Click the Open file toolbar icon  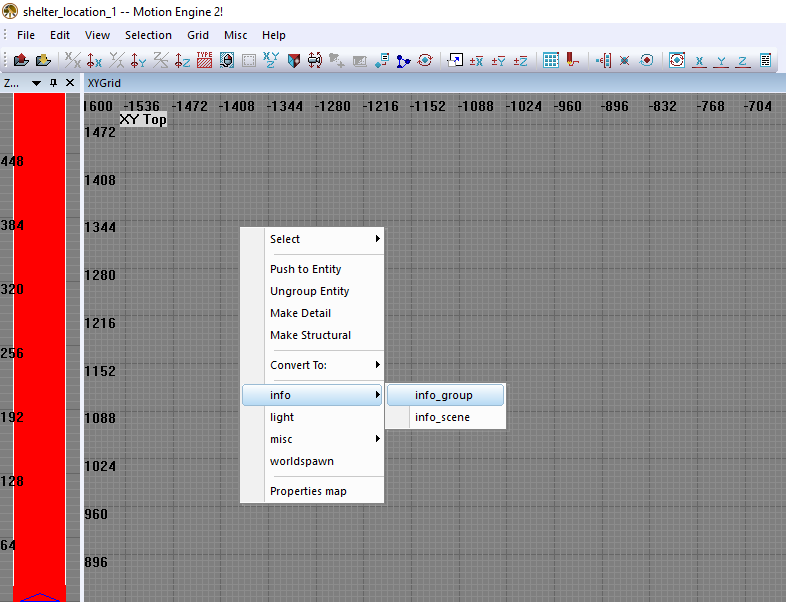pos(21,60)
